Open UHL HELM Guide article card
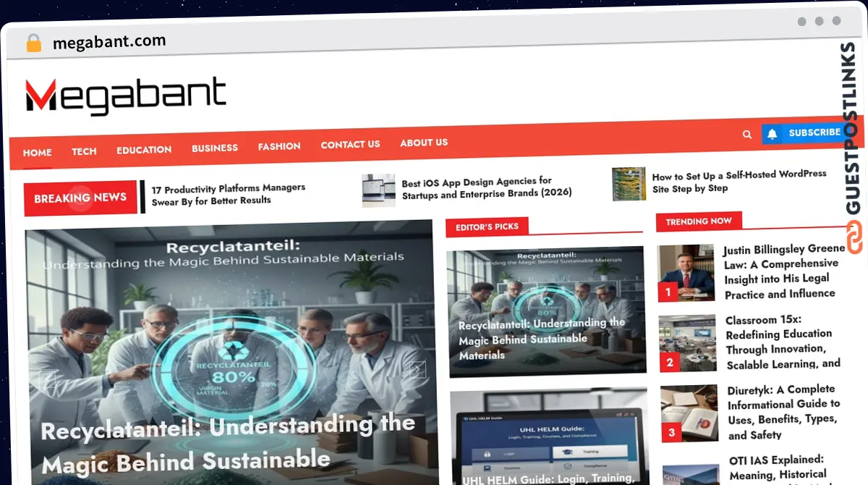This screenshot has width=868, height=485. pyautogui.click(x=549, y=438)
